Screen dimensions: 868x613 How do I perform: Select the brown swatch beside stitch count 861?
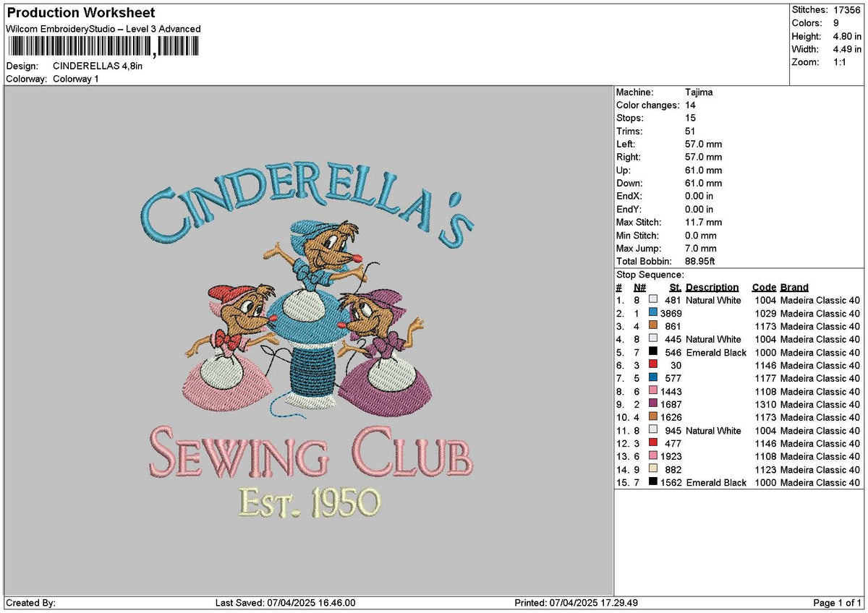pos(653,325)
